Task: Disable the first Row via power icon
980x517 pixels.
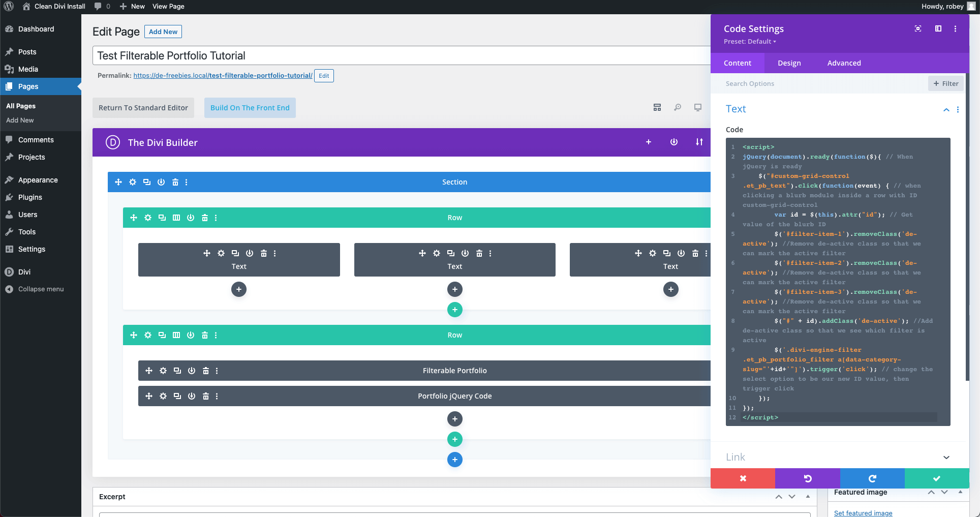Action: [x=191, y=218]
